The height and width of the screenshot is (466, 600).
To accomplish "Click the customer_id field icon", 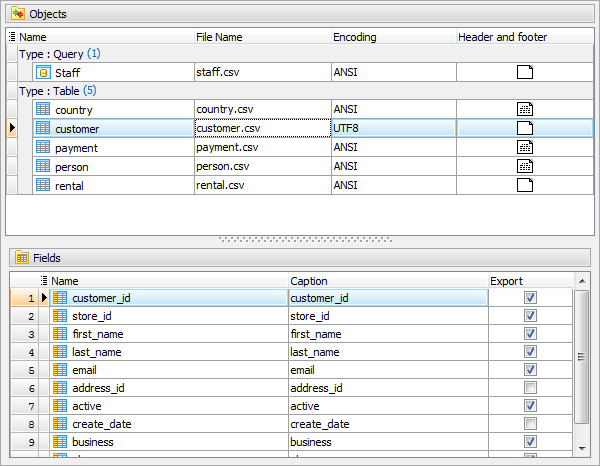I will point(60,298).
